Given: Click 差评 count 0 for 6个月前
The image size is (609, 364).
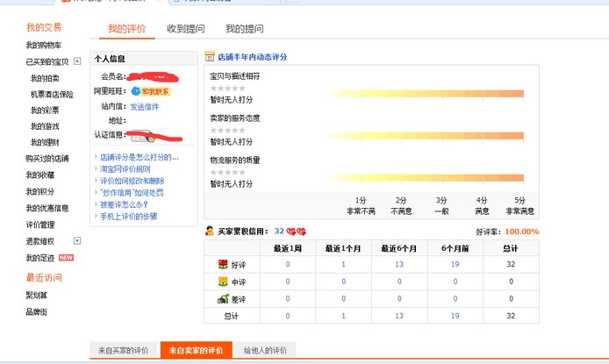Looking at the screenshot, I should pos(455,298).
